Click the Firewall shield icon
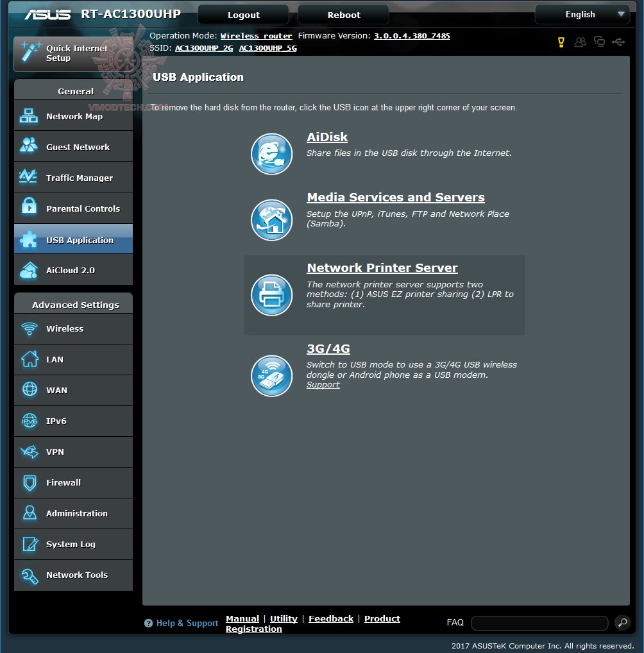 pos(30,482)
